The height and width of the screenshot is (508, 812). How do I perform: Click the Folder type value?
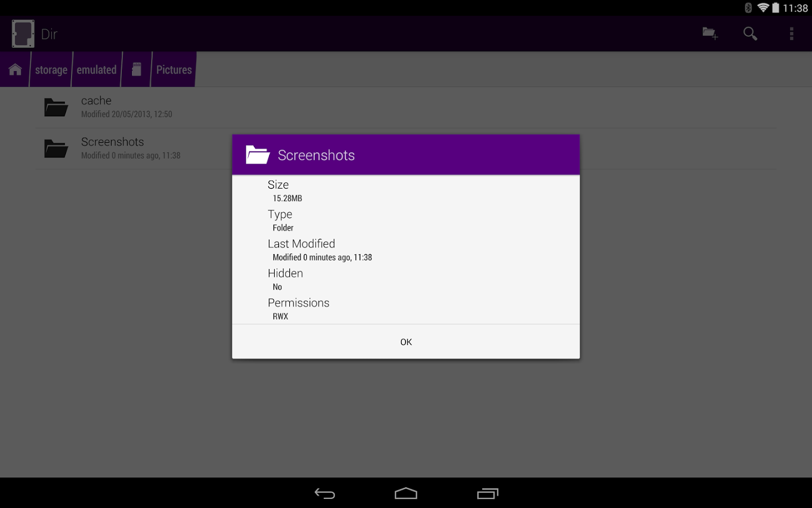point(283,227)
